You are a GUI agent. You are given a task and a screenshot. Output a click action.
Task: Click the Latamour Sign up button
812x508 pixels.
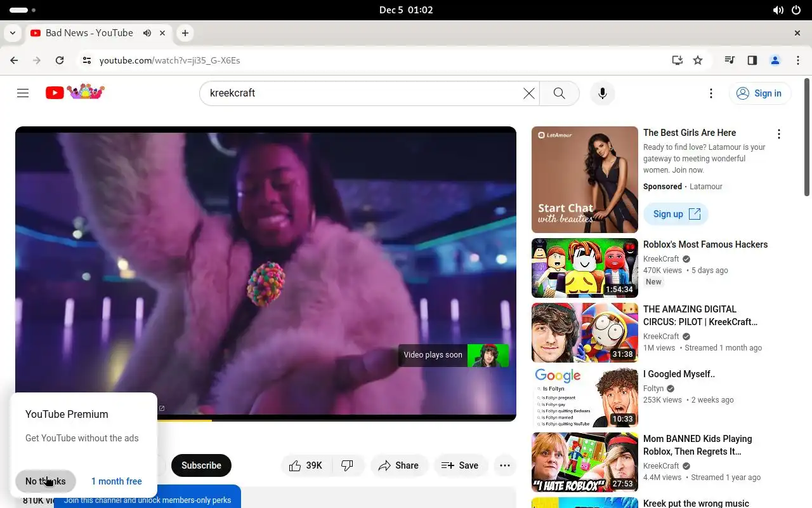(x=676, y=214)
